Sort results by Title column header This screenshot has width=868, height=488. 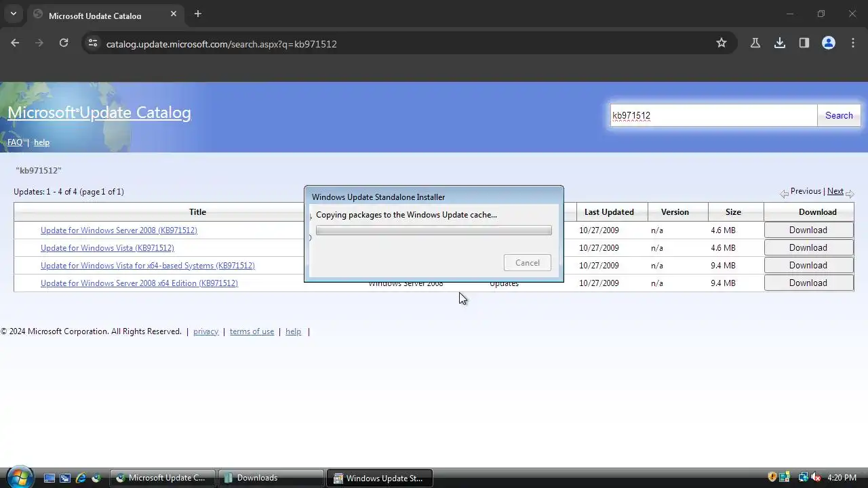(197, 212)
